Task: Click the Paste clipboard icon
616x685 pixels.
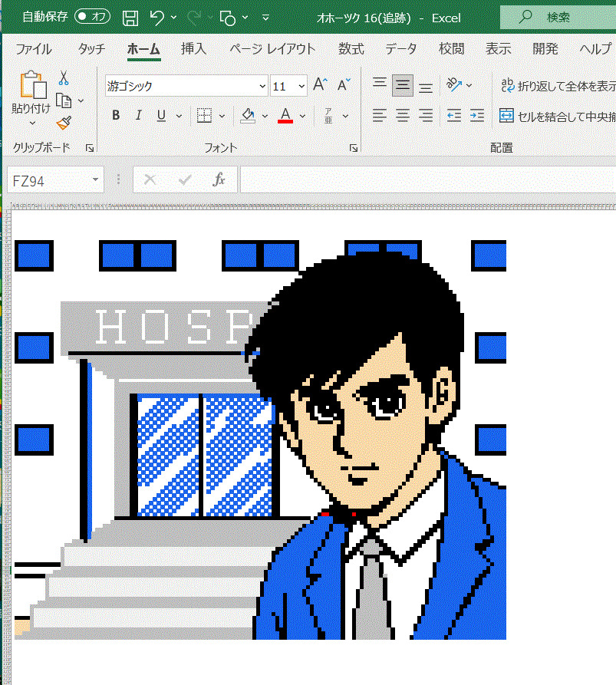Action: point(33,84)
